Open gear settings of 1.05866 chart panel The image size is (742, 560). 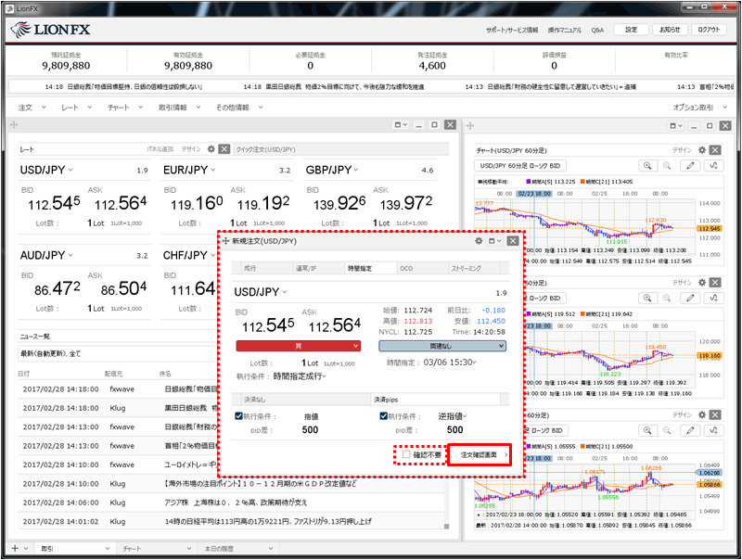702,414
